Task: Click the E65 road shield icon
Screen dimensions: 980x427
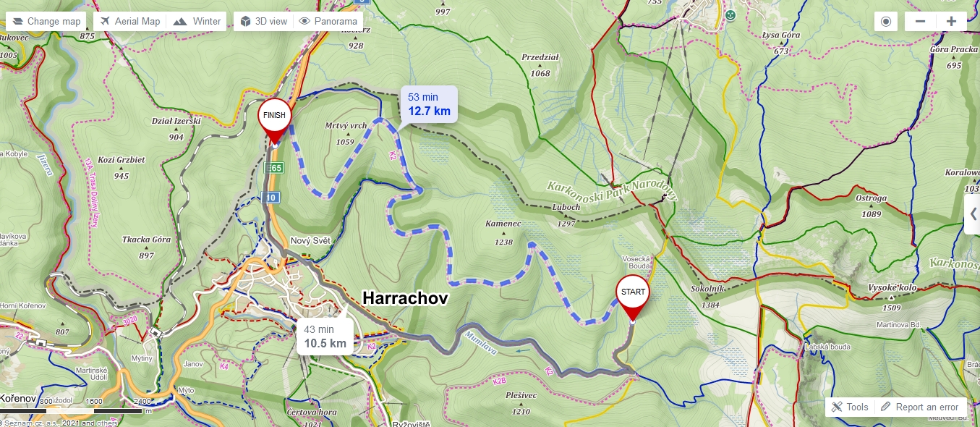Action: 274,168
